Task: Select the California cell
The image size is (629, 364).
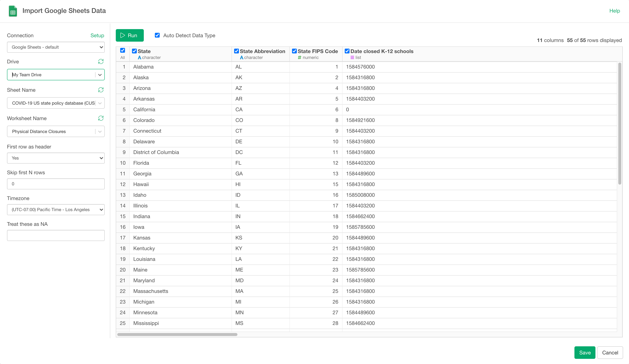Action: (x=180, y=110)
